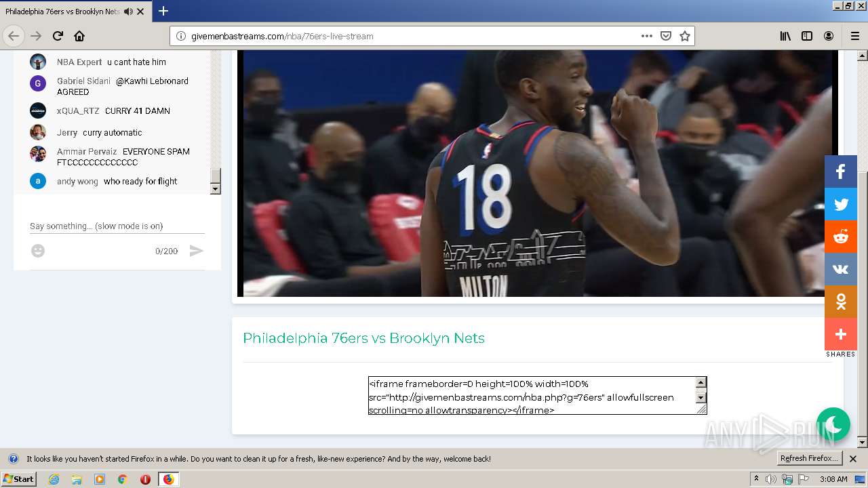Click the Refresh Firefox button
This screenshot has width=868, height=488.
tap(810, 458)
